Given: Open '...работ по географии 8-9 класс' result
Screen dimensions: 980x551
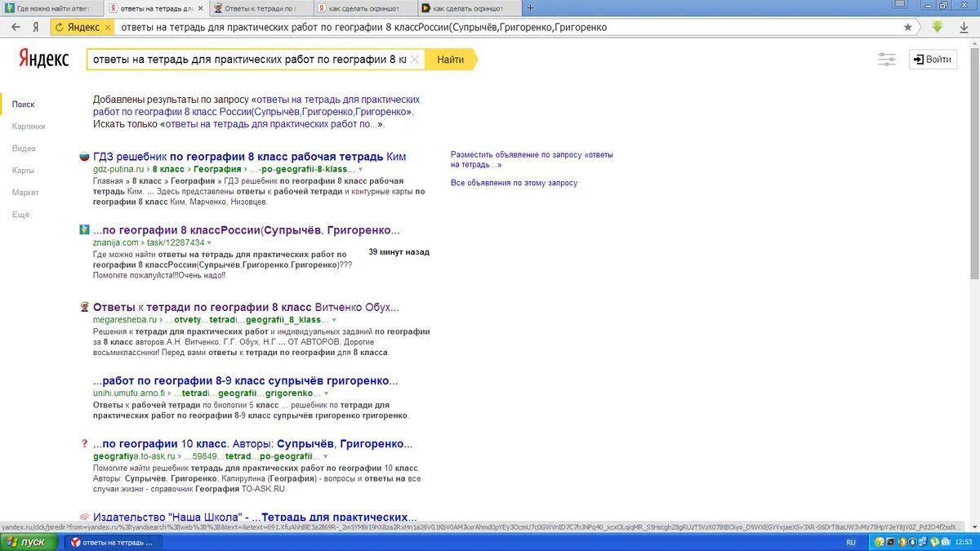Looking at the screenshot, I should (x=246, y=381).
